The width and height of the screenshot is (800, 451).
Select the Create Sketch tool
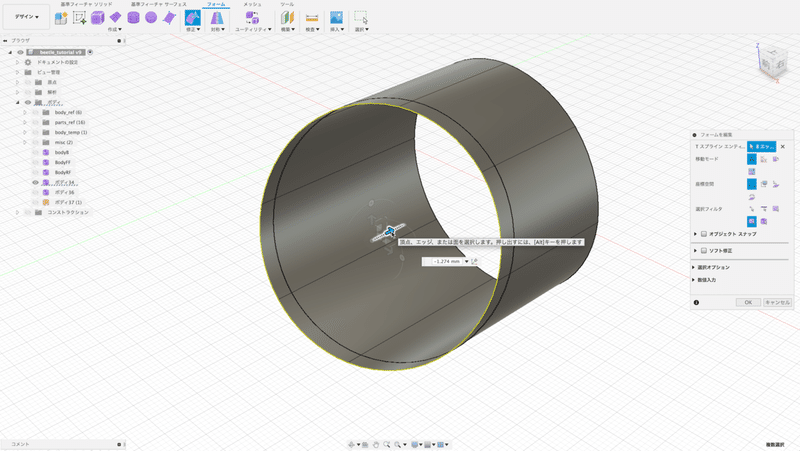(x=79, y=18)
